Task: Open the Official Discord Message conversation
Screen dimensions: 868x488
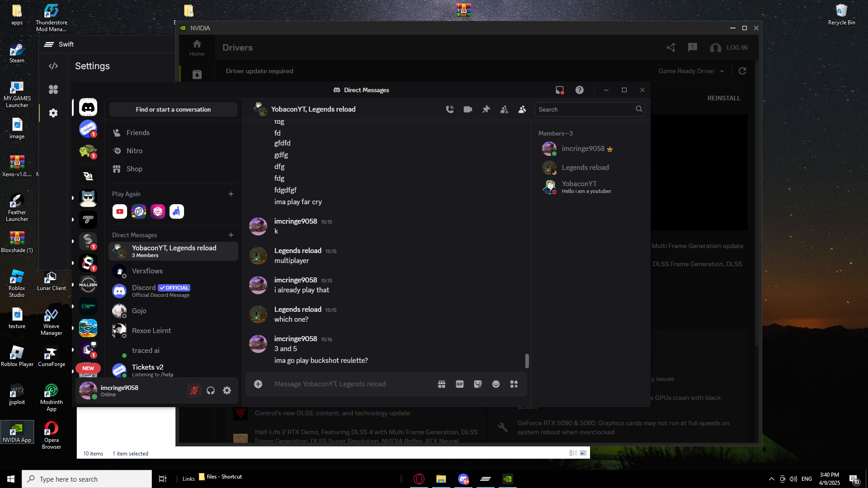Action: [173, 291]
